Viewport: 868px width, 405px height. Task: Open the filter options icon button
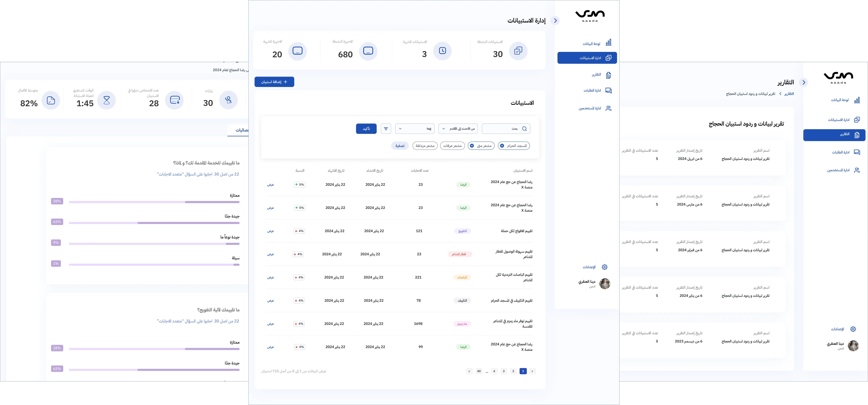click(x=386, y=129)
